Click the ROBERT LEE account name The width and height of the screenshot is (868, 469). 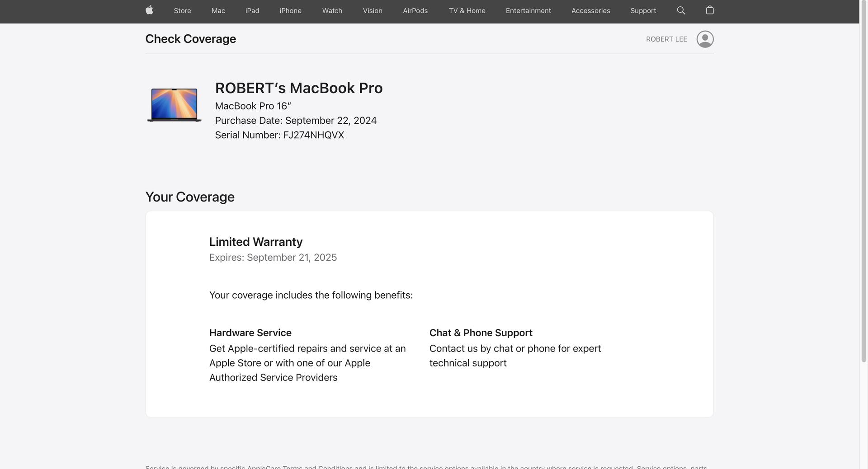[x=666, y=39]
